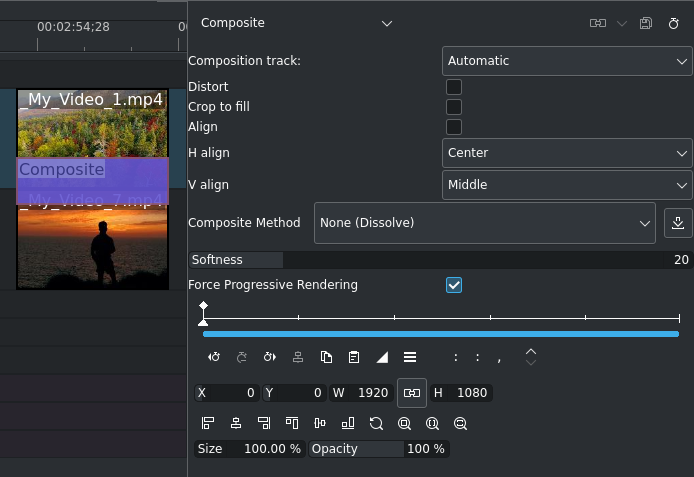Select the purple Composite composition in timeline
Screen dimensions: 694x477
pyautogui.click(x=93, y=181)
